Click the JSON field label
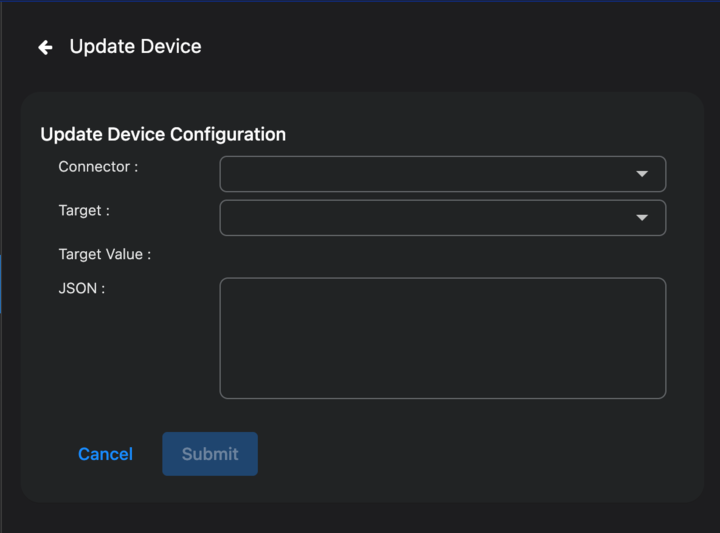 [x=81, y=289]
